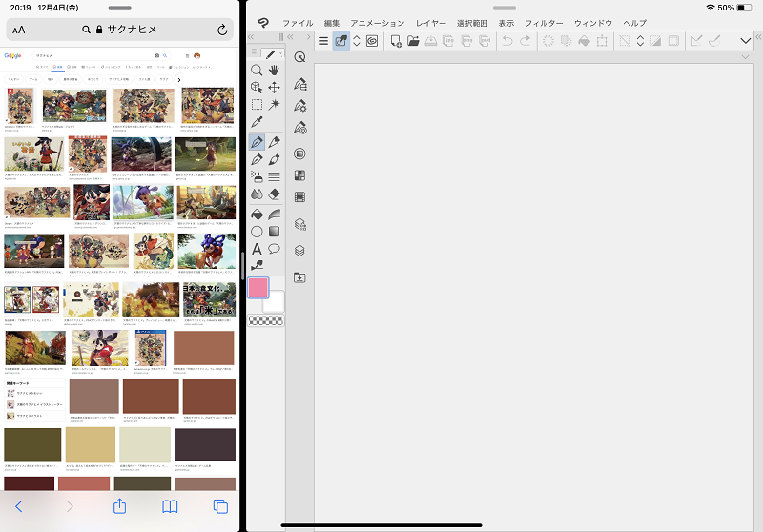Select the Ruler lines tool

click(274, 176)
